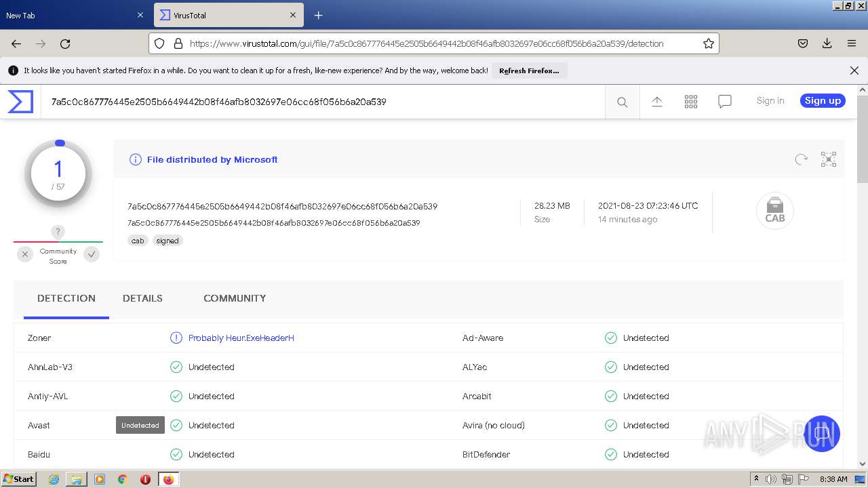Click the Avira (no cloud) engine name
Viewport: 868px width, 488px height.
pyautogui.click(x=494, y=425)
